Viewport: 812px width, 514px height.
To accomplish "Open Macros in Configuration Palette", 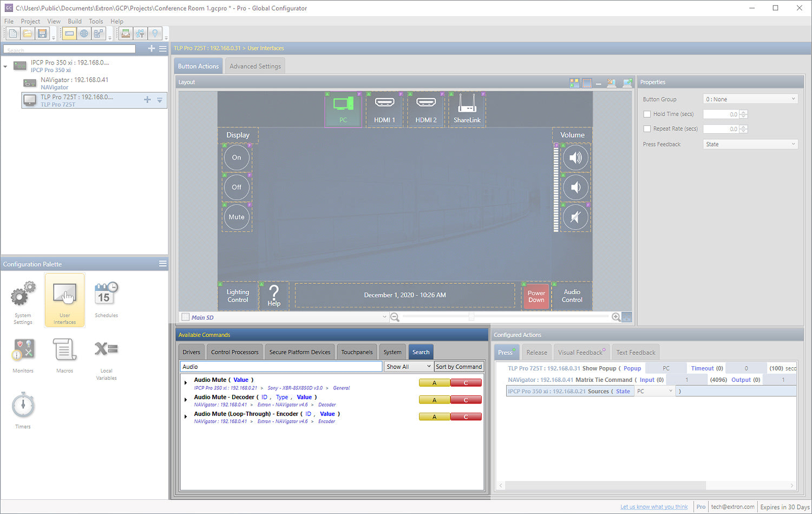I will point(64,355).
